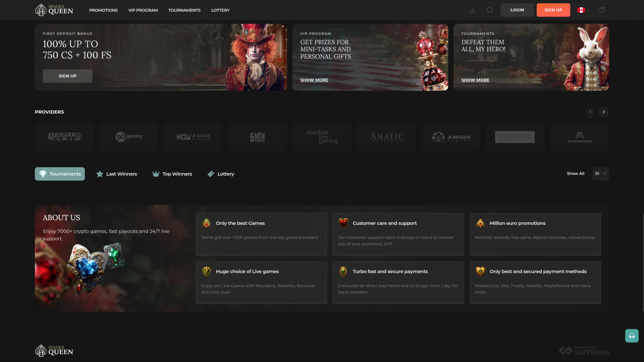This screenshot has width=644, height=362.
Task: Click Show More on Tournaments banner
Action: tap(475, 80)
